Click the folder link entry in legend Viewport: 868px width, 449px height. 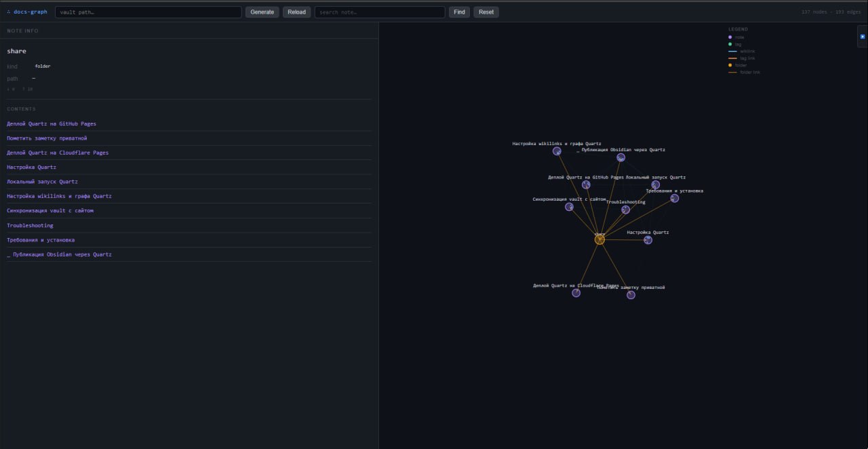point(744,72)
